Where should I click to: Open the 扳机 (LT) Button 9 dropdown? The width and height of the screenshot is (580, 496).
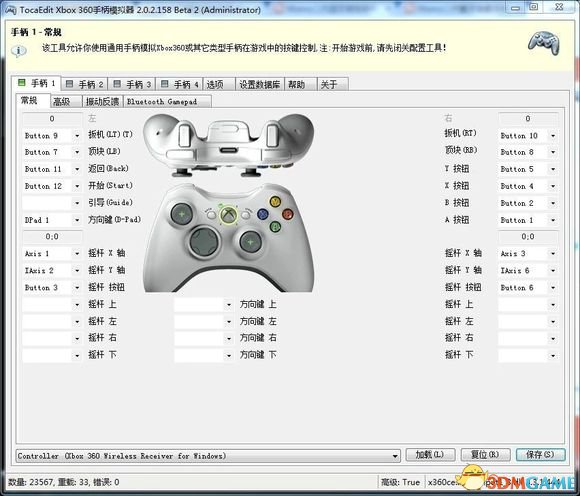52,136
